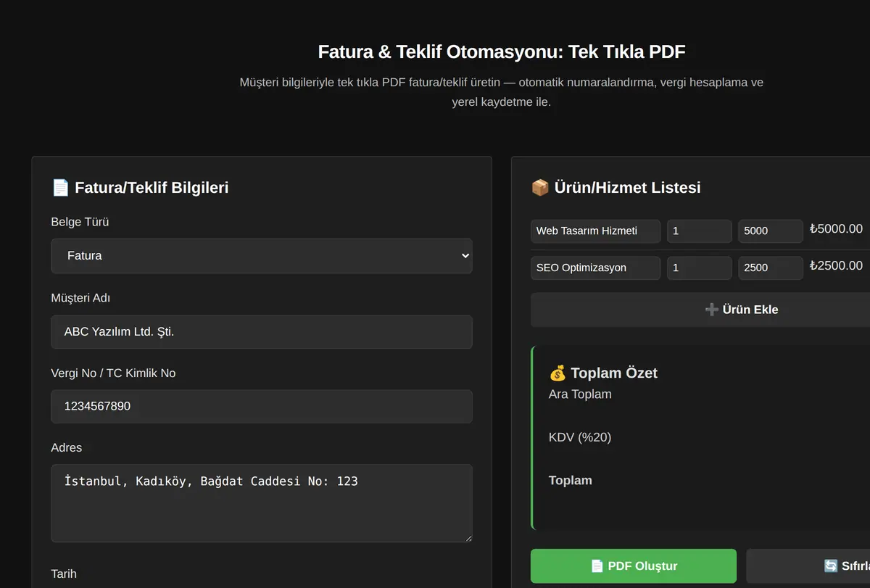Screen dimensions: 870x588
Task: Click the Fatura/Teklif Bilgileri heading
Action: pos(140,188)
